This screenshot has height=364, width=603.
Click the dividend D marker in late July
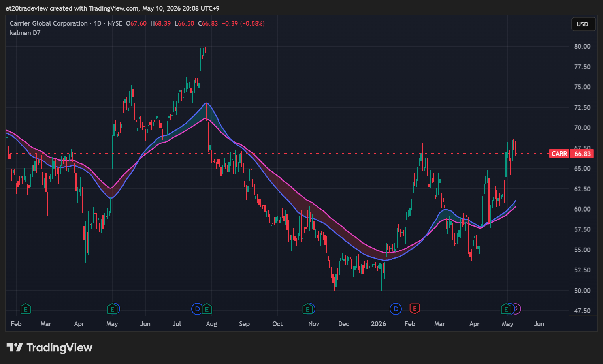(197, 309)
